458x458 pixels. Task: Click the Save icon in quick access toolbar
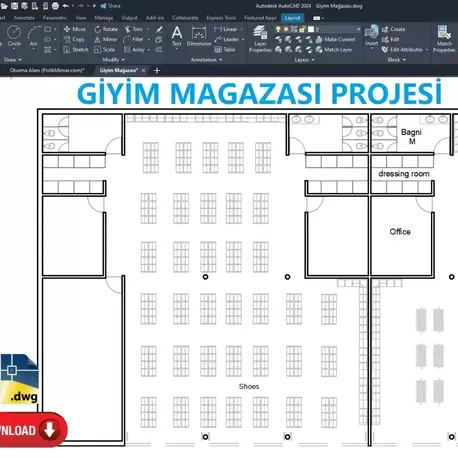click(x=14, y=6)
